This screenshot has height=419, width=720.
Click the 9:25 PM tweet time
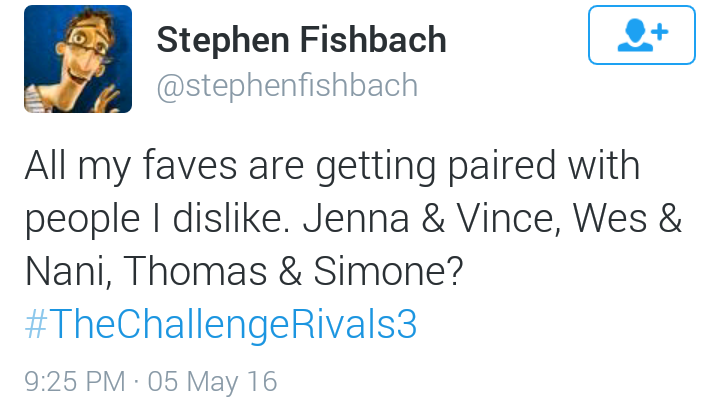point(75,381)
